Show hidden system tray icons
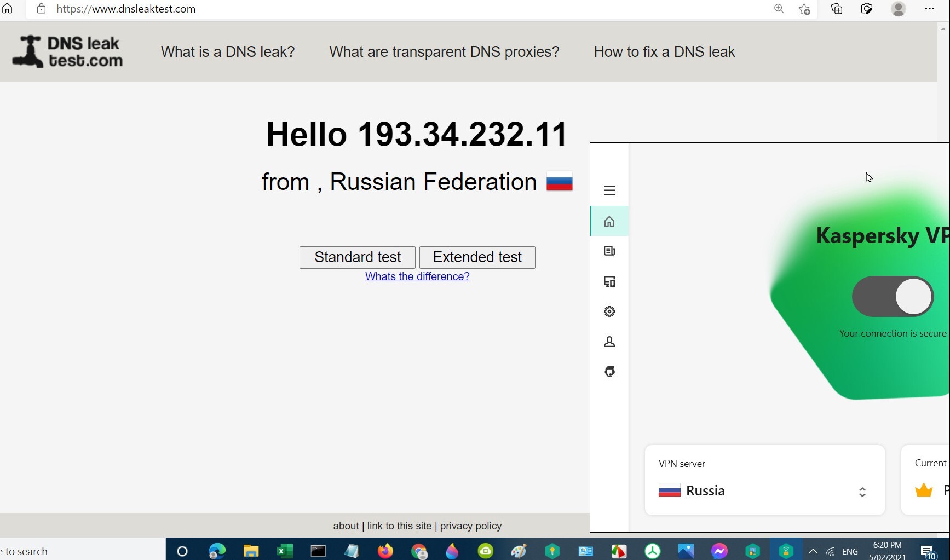The width and height of the screenshot is (950, 560). click(x=813, y=551)
